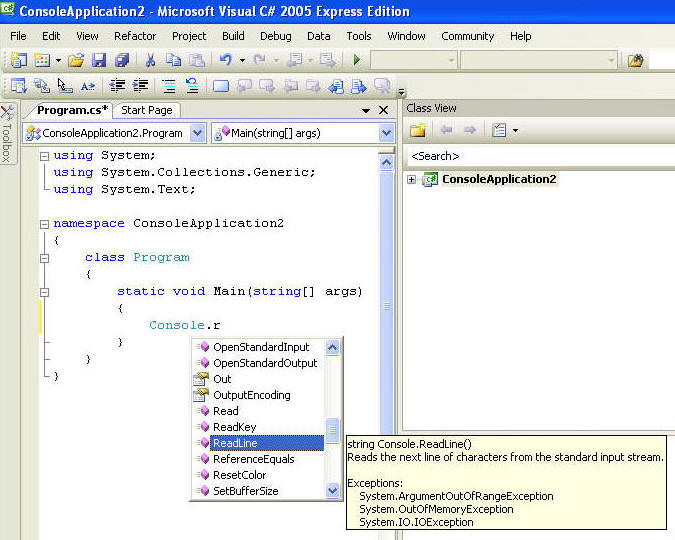Start debugging with the green play icon
The image size is (675, 540).
click(x=356, y=61)
